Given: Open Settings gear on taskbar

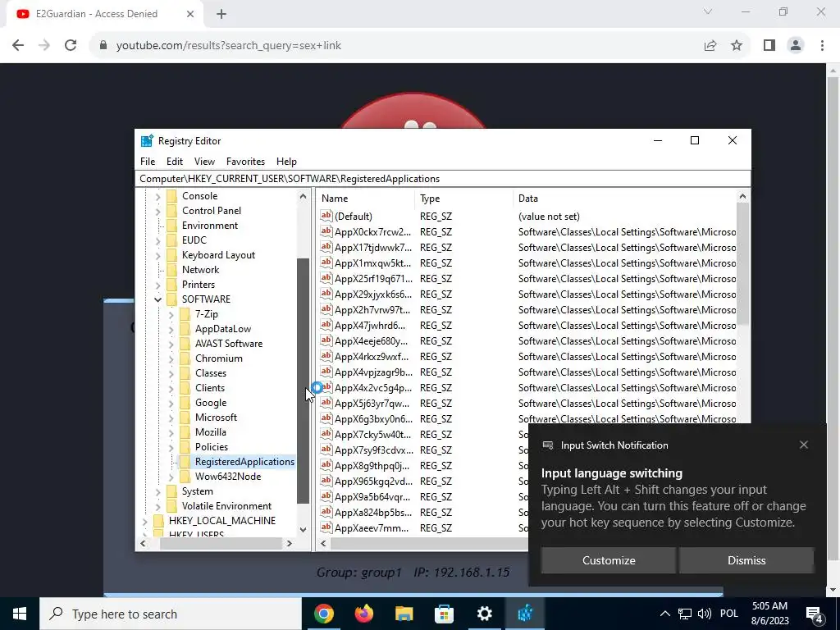Looking at the screenshot, I should 484,614.
